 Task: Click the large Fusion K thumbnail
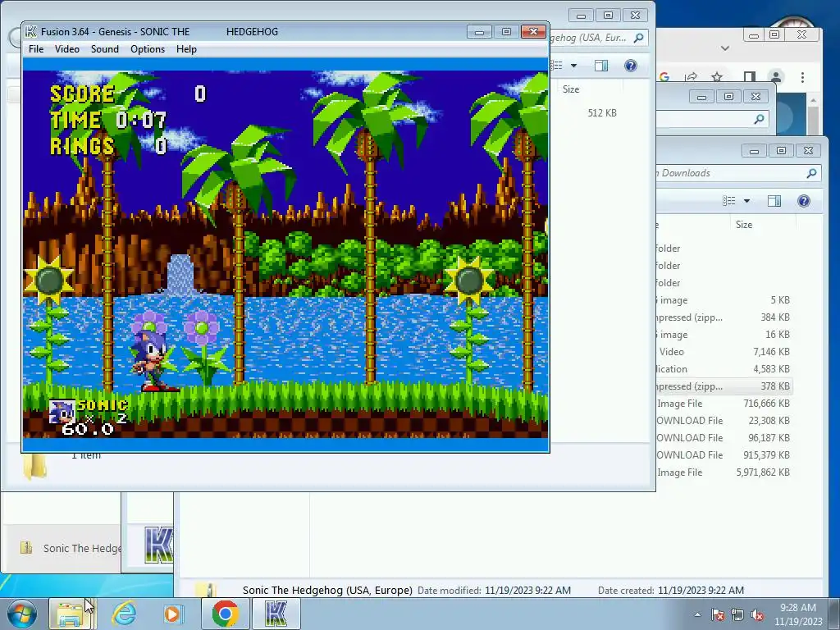tap(158, 545)
